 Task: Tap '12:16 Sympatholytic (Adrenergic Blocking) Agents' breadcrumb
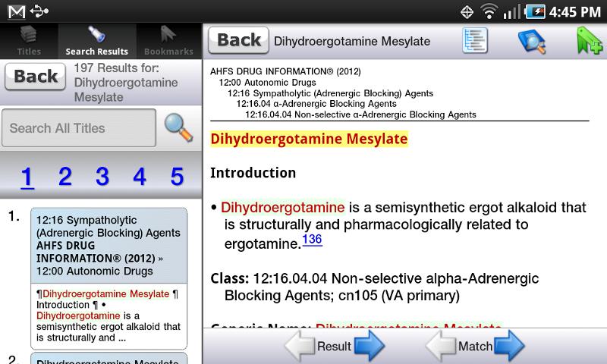point(330,93)
